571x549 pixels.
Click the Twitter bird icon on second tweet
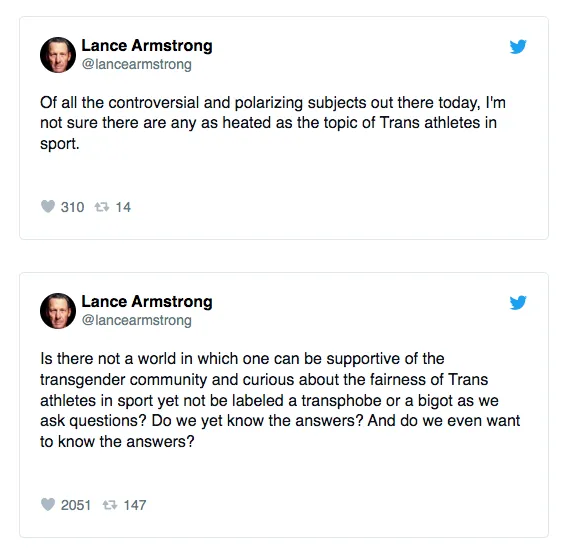tap(518, 302)
